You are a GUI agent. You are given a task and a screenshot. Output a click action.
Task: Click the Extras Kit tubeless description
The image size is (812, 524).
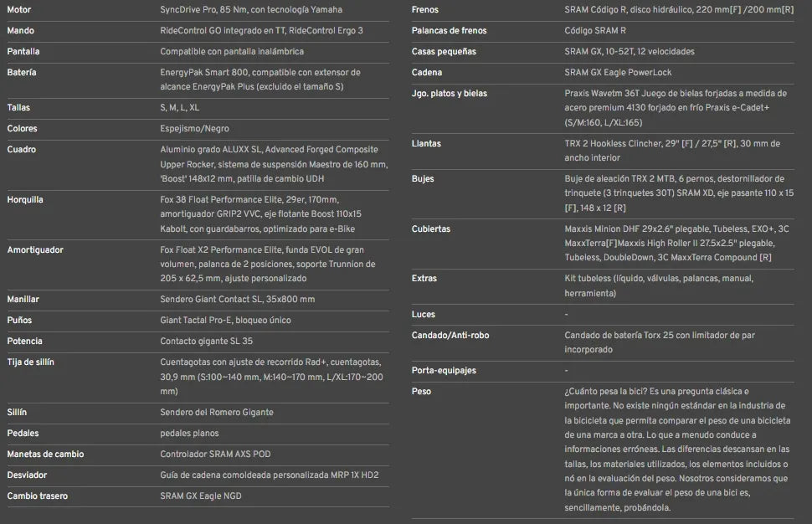[658, 285]
